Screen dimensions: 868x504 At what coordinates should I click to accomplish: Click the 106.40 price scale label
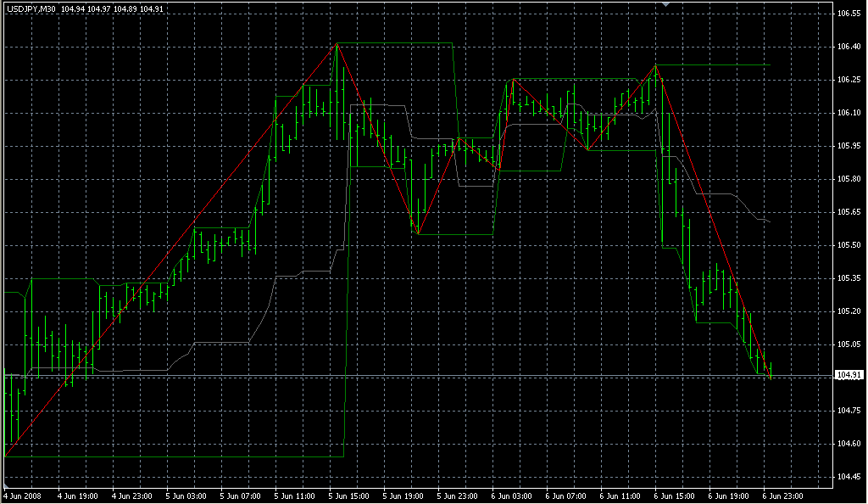(849, 48)
